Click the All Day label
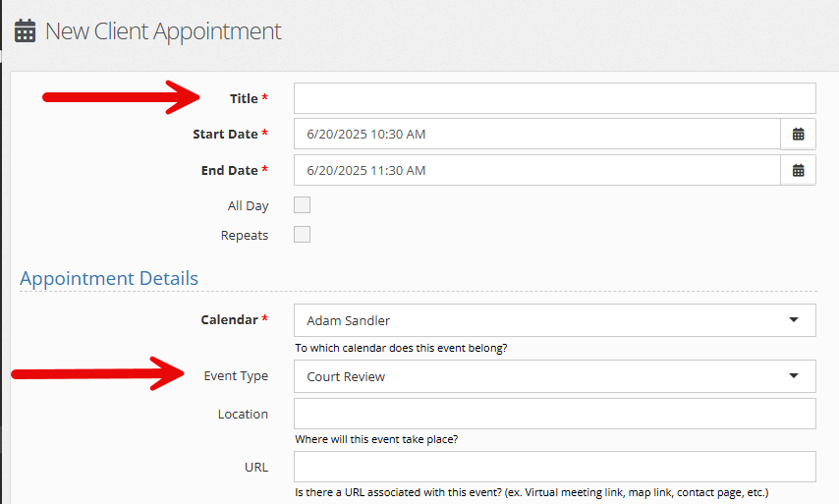Viewport: 839px width, 504px height. tap(248, 206)
